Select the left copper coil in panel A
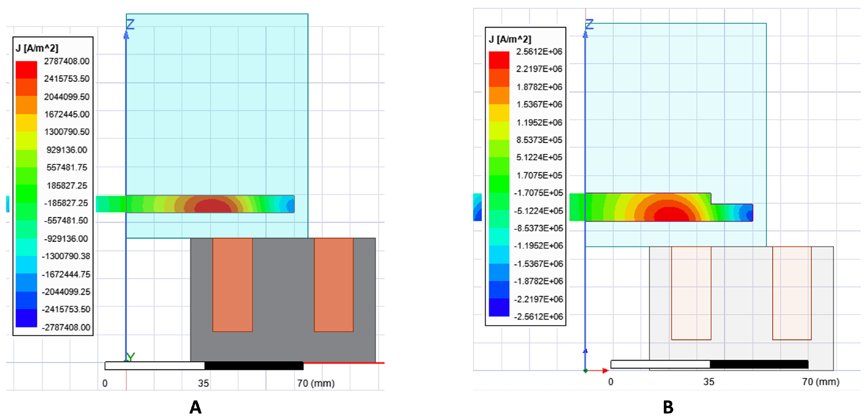Viewport: 868px width, 419px height. 232,285
